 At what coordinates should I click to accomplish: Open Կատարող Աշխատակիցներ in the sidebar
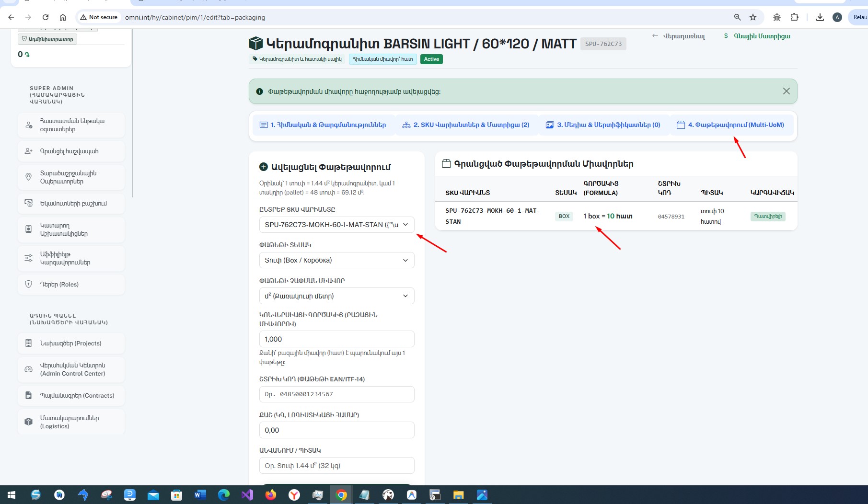click(71, 229)
